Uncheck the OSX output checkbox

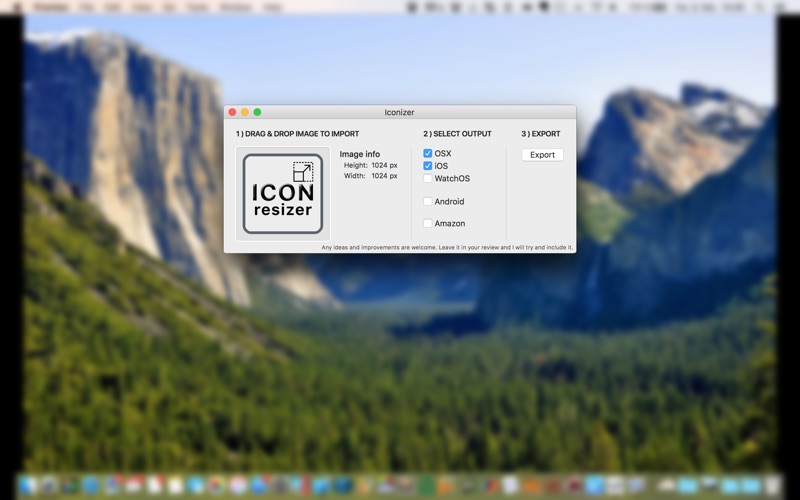428,153
